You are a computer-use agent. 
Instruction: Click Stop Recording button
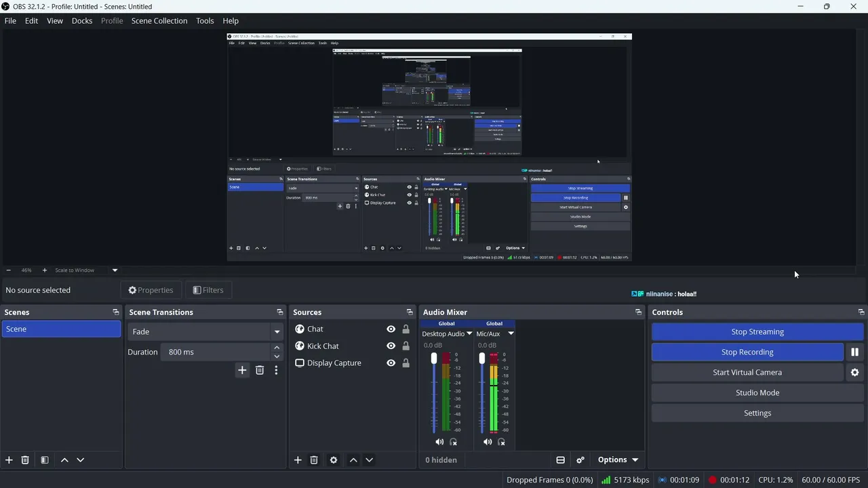pos(747,352)
